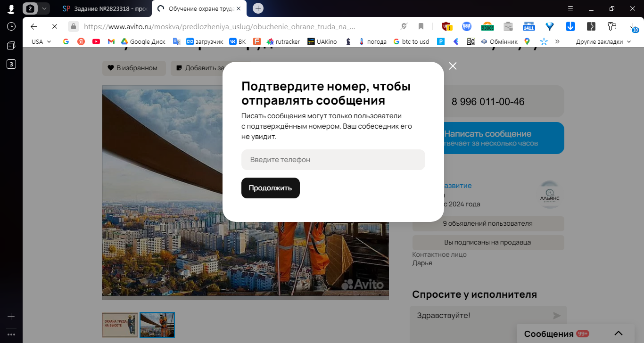Open the VK bookmark
The width and height of the screenshot is (644, 343).
238,41
